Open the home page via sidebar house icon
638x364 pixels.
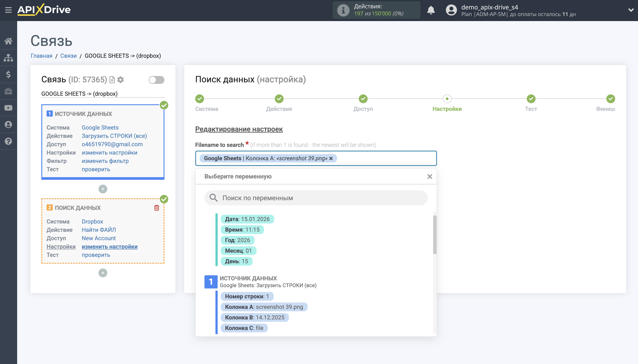(x=8, y=41)
